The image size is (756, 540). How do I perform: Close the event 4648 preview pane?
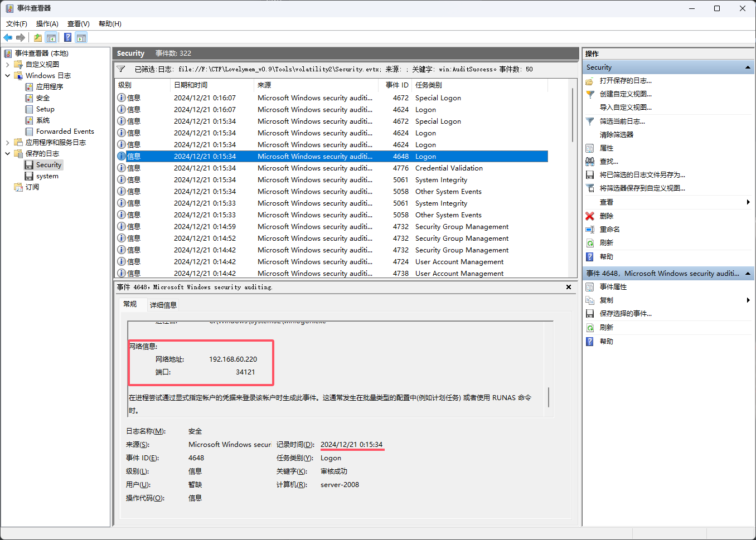click(569, 287)
